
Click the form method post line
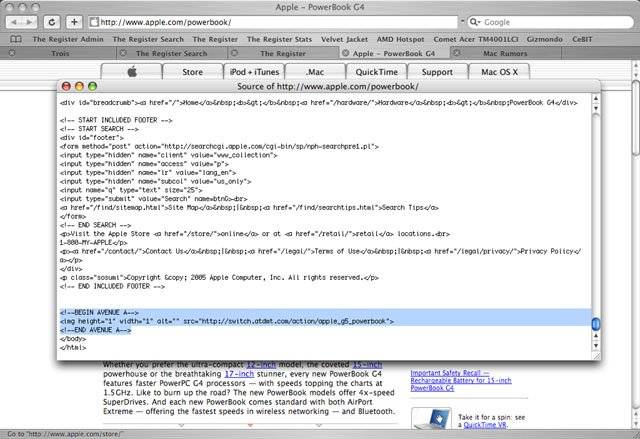pyautogui.click(x=219, y=146)
